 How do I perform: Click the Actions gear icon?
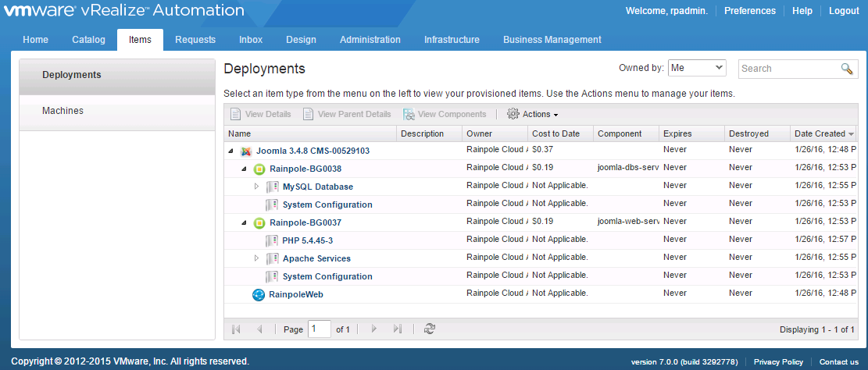click(x=513, y=114)
